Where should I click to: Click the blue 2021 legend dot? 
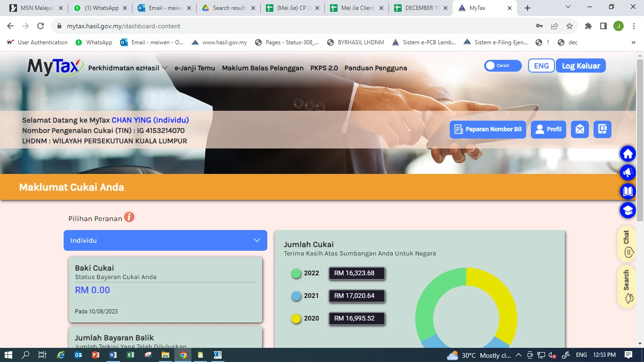tap(296, 296)
